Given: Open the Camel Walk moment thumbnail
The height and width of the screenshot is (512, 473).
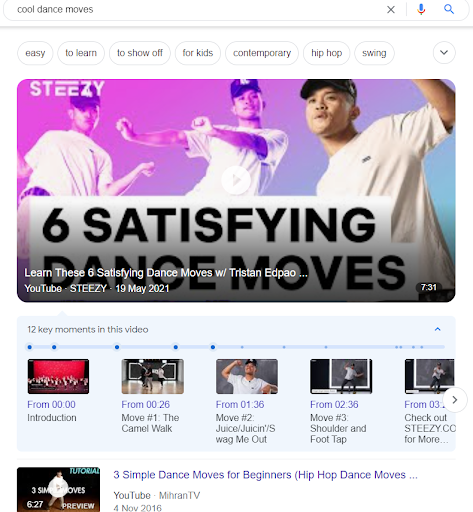Looking at the screenshot, I should [153, 376].
